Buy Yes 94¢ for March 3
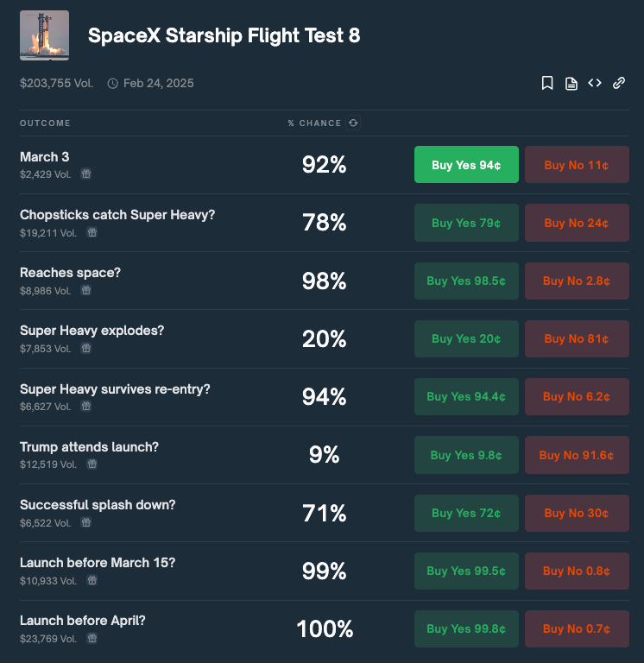644x663 pixels. [466, 165]
